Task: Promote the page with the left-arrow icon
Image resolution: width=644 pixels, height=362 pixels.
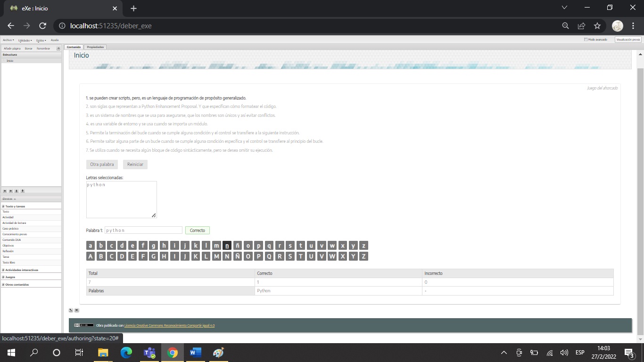Action: tap(4, 191)
